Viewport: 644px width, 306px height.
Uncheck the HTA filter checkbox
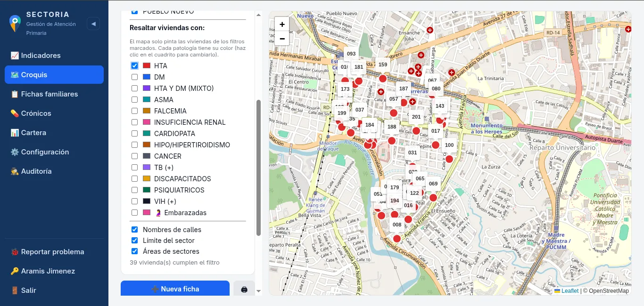[x=134, y=66]
